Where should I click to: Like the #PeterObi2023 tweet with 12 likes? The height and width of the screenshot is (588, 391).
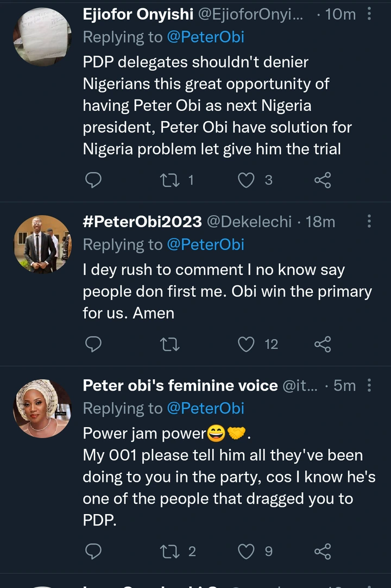point(247,344)
